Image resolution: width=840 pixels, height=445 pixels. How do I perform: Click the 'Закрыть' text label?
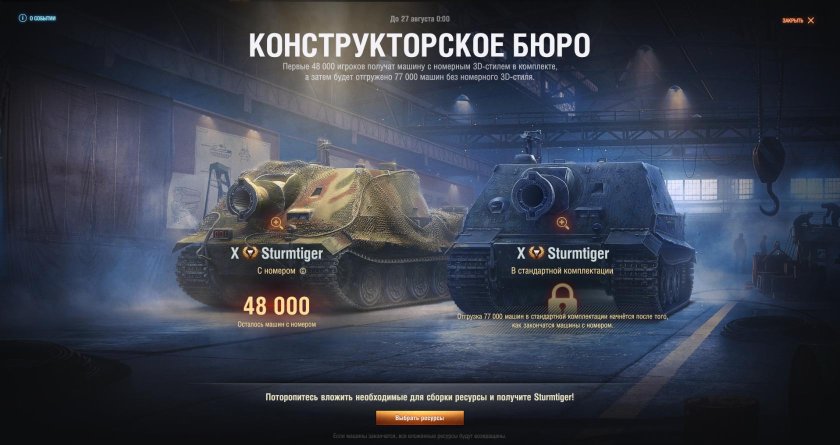click(792, 20)
